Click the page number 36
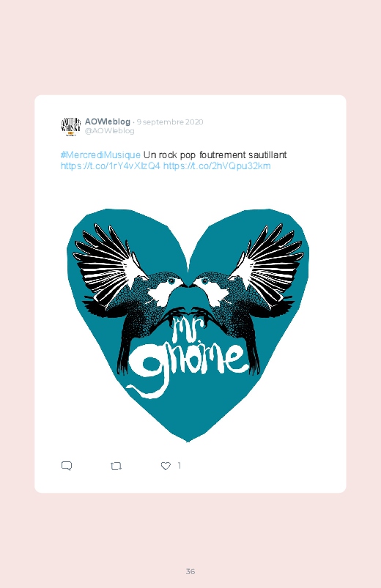Image resolution: width=381 pixels, height=588 pixels. click(x=190, y=571)
